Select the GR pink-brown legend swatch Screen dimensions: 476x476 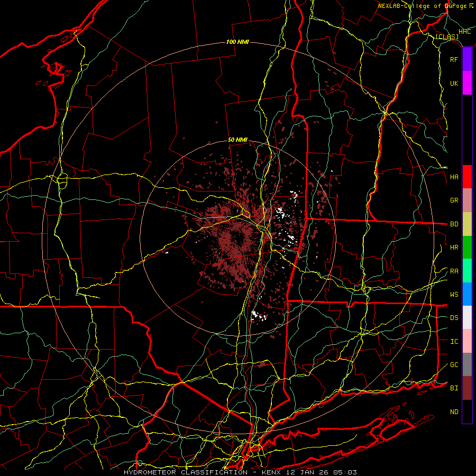click(x=467, y=200)
